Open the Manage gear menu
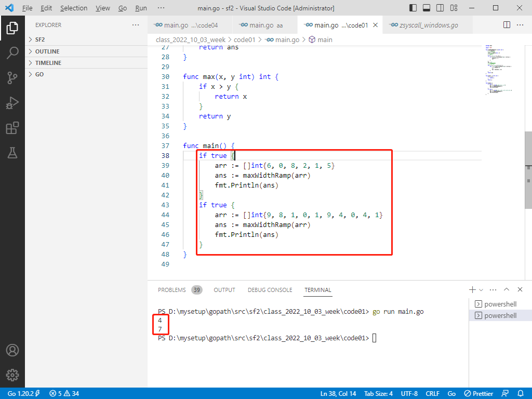Image resolution: width=532 pixels, height=399 pixels. pyautogui.click(x=12, y=375)
